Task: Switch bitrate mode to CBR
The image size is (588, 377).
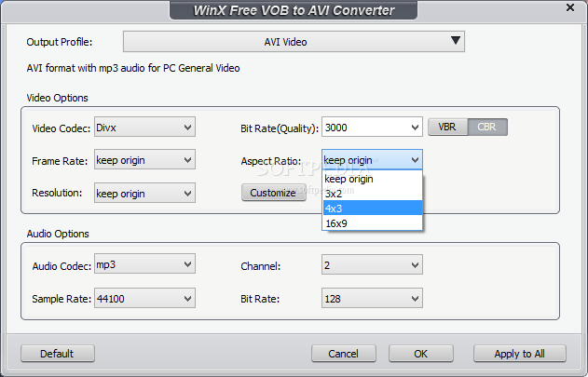Action: pyautogui.click(x=487, y=127)
